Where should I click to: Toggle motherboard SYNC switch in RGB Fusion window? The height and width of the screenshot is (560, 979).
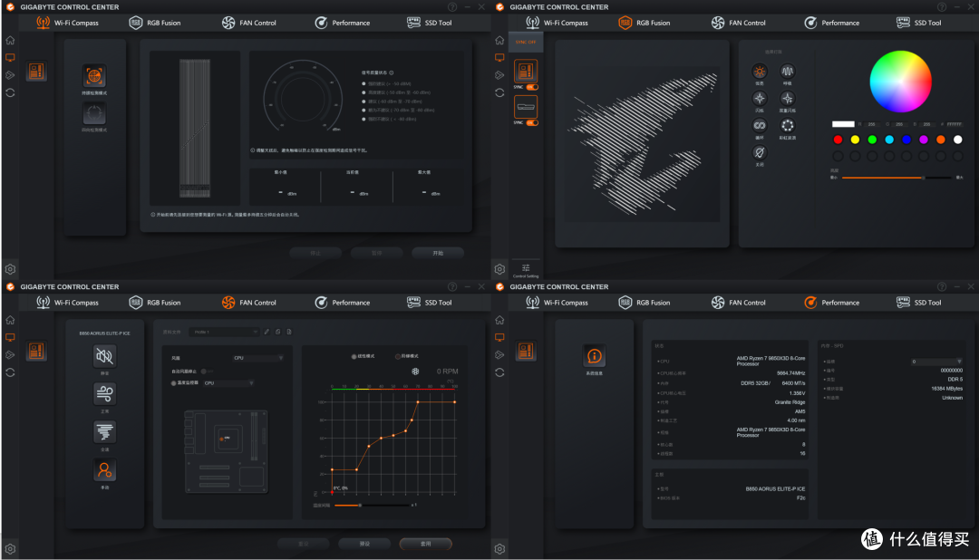532,87
